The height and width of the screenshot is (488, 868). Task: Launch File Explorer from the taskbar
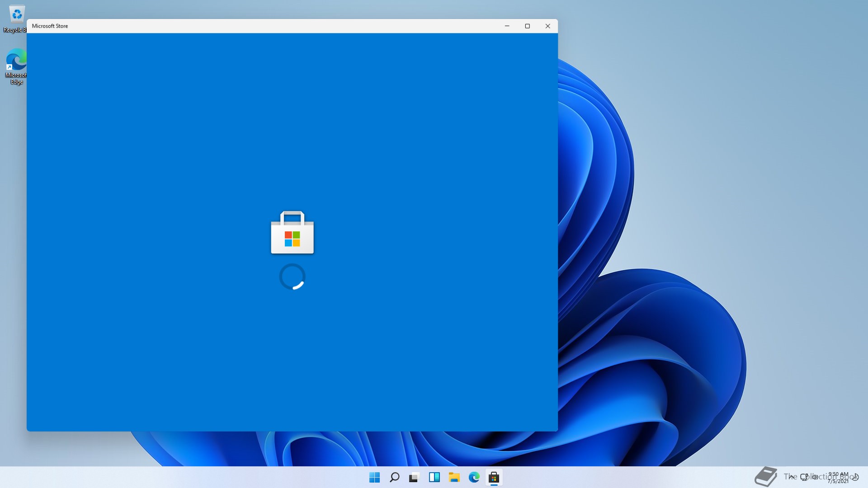click(x=454, y=477)
